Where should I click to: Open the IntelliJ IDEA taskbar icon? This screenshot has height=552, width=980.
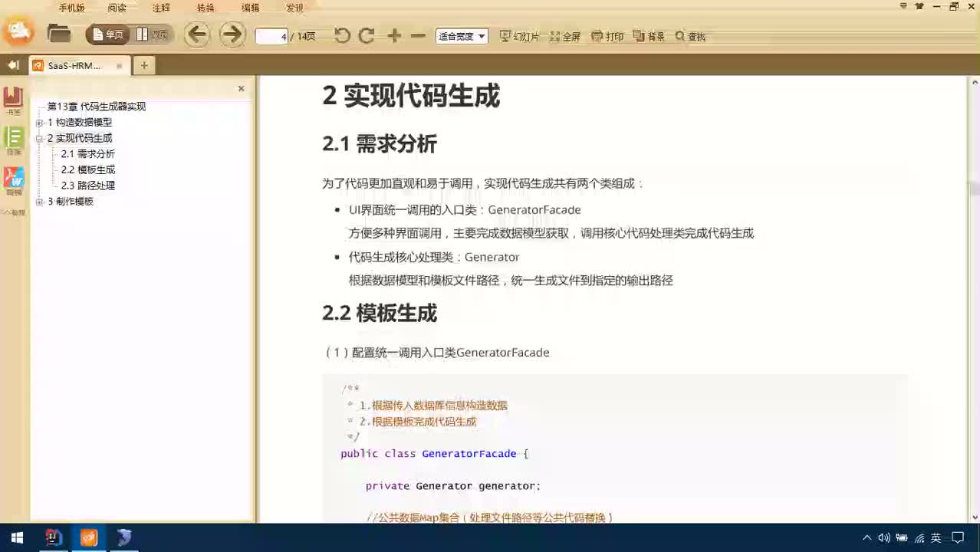coord(53,538)
